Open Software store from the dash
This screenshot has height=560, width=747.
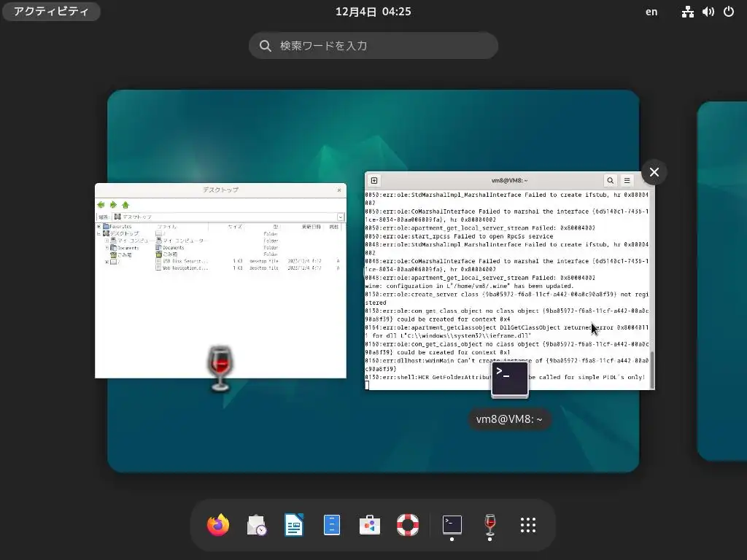click(x=370, y=525)
